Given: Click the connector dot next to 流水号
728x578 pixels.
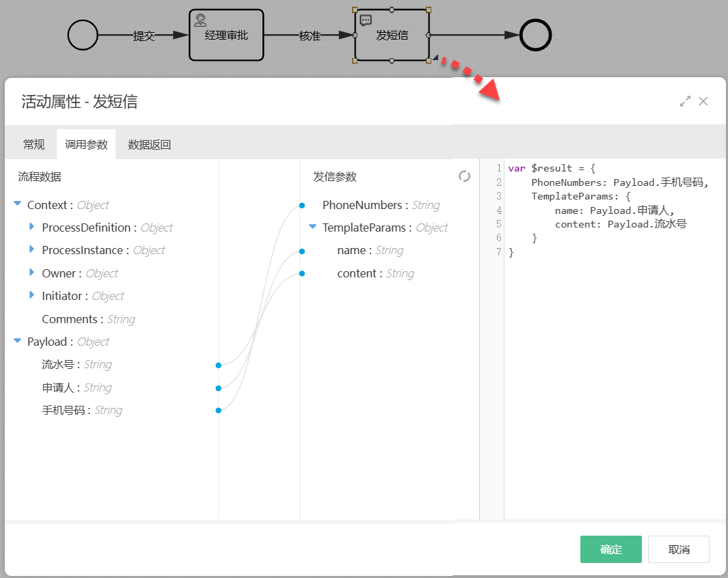Looking at the screenshot, I should click(218, 366).
